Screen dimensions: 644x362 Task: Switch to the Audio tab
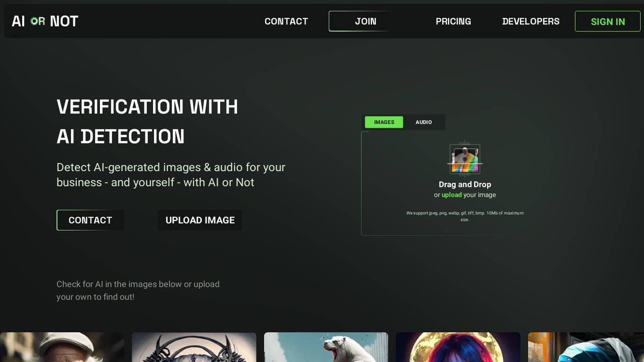pos(424,122)
